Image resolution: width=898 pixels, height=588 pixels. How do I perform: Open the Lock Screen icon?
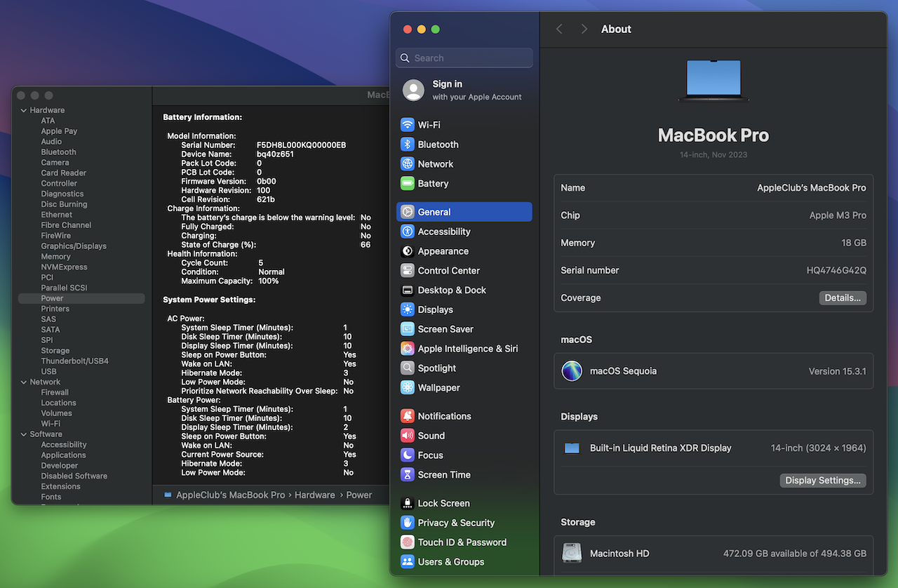pos(408,503)
